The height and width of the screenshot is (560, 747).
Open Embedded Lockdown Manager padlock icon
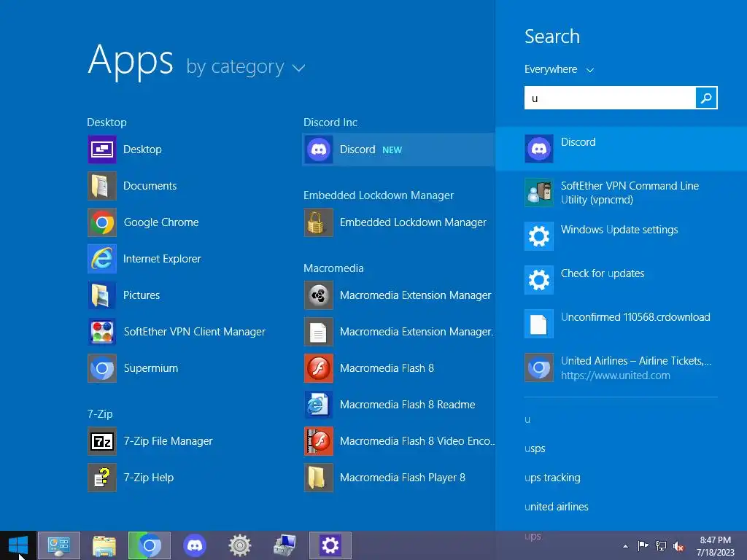pyautogui.click(x=318, y=222)
